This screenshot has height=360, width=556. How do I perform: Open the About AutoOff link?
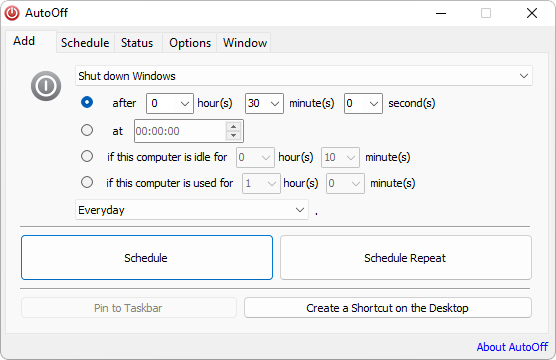[512, 347]
